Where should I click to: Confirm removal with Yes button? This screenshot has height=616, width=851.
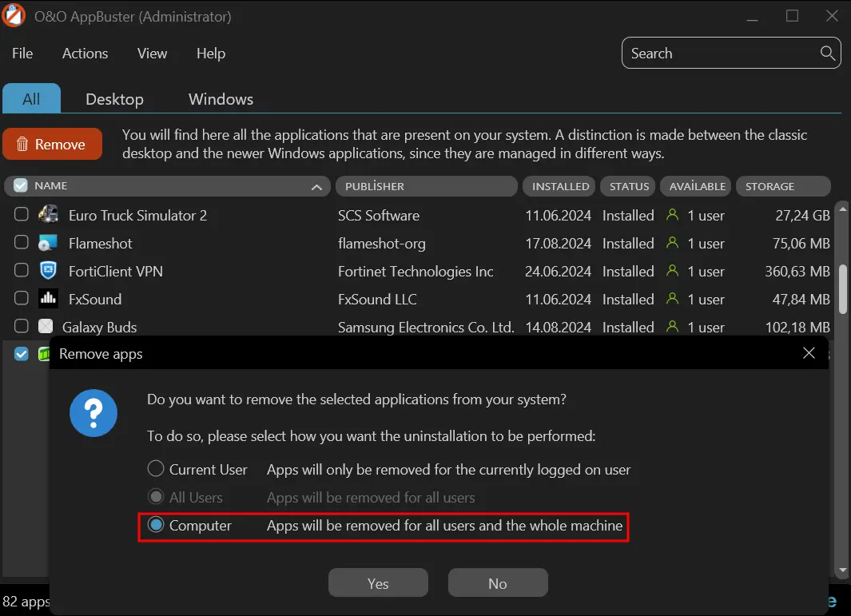coord(378,583)
